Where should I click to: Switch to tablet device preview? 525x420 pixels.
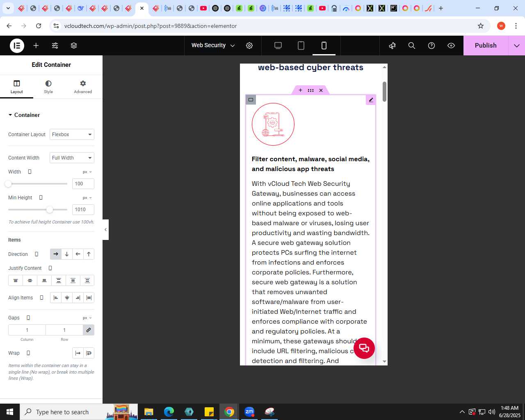tap(301, 46)
